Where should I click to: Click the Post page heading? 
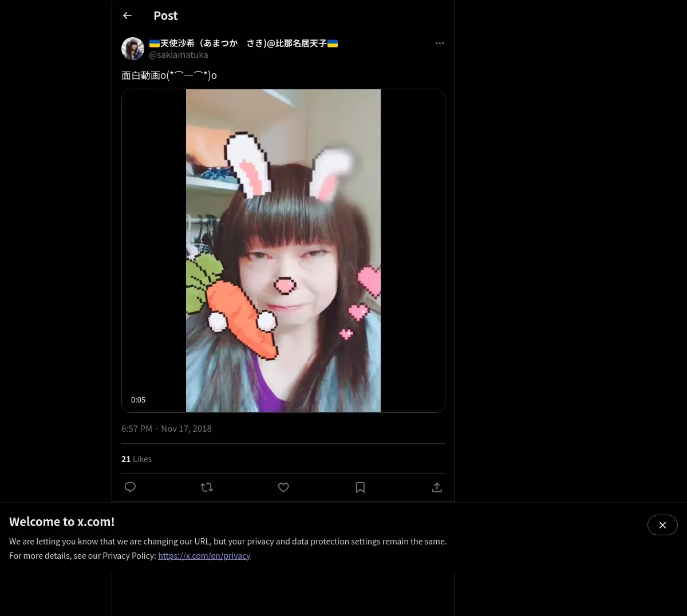coord(165,15)
